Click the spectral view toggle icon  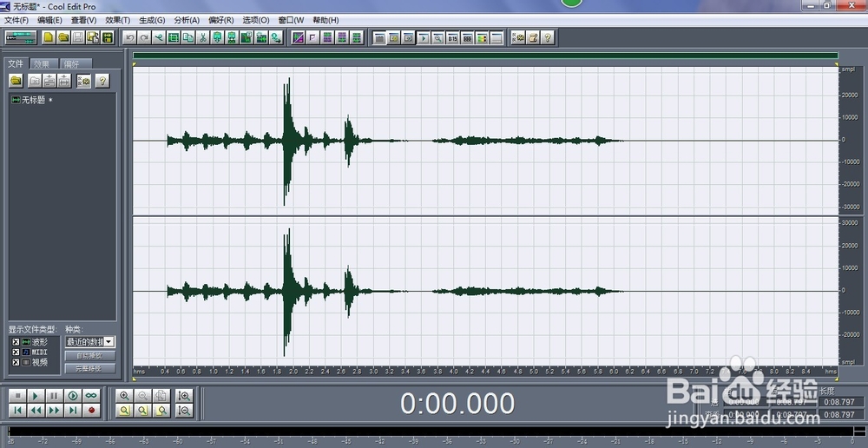click(x=298, y=37)
